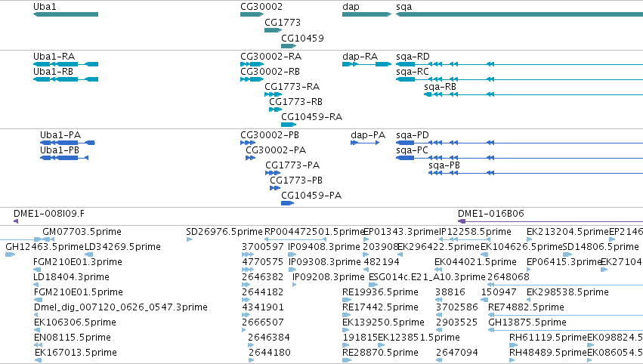
Task: Click the CG1773-PB protein label
Action: coord(296,180)
